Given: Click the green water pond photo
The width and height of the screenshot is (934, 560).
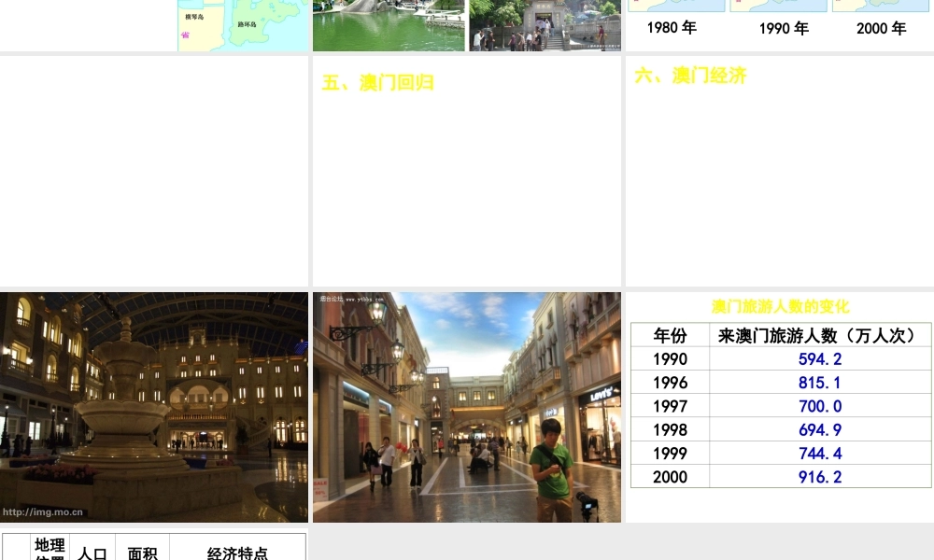Looking at the screenshot, I should point(389,25).
